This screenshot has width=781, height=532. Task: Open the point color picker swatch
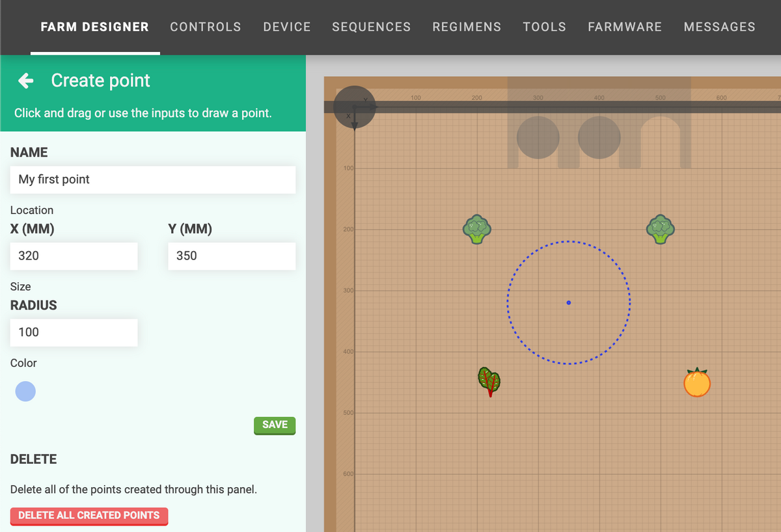click(x=25, y=392)
